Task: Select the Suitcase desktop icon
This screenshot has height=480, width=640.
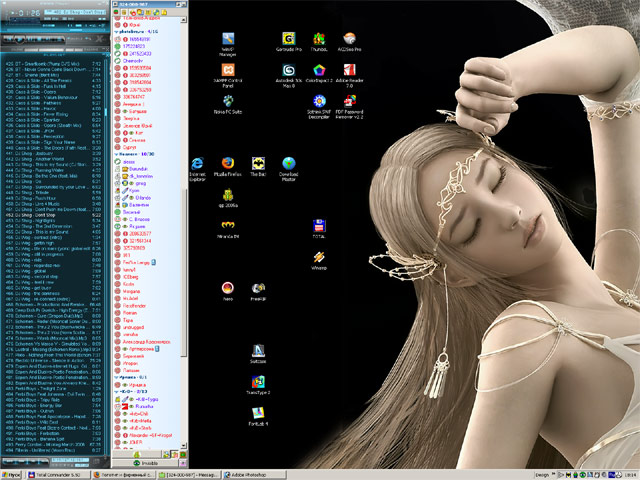Action: 258,354
